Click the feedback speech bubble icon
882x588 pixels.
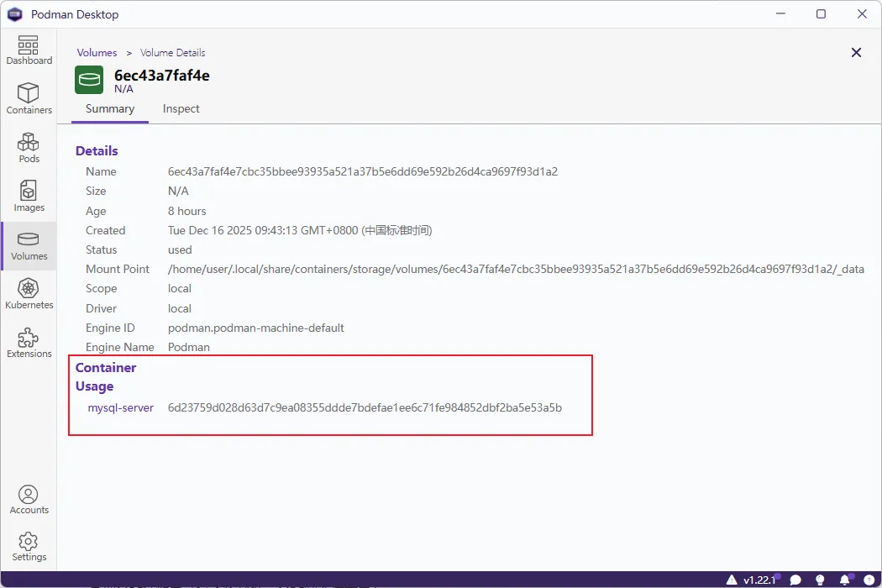pyautogui.click(x=795, y=580)
